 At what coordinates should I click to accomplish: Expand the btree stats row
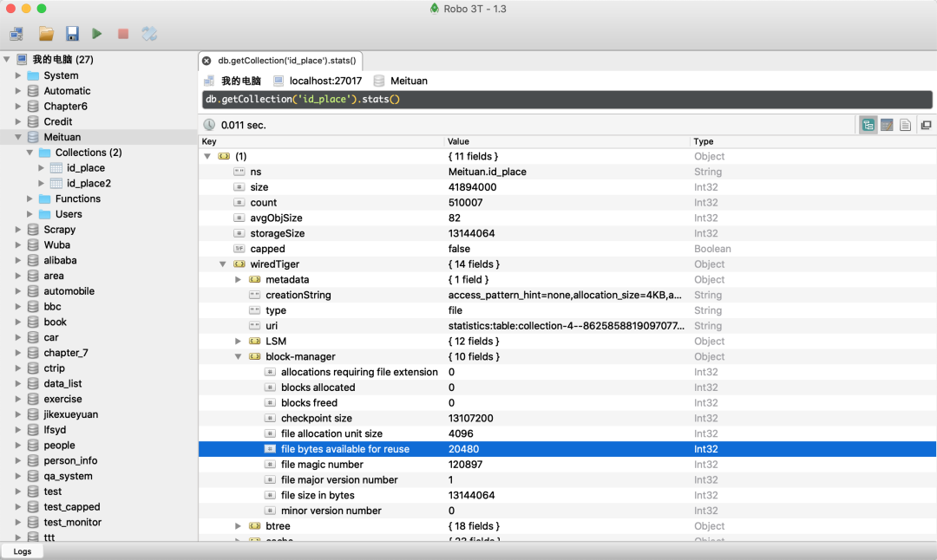coord(239,526)
